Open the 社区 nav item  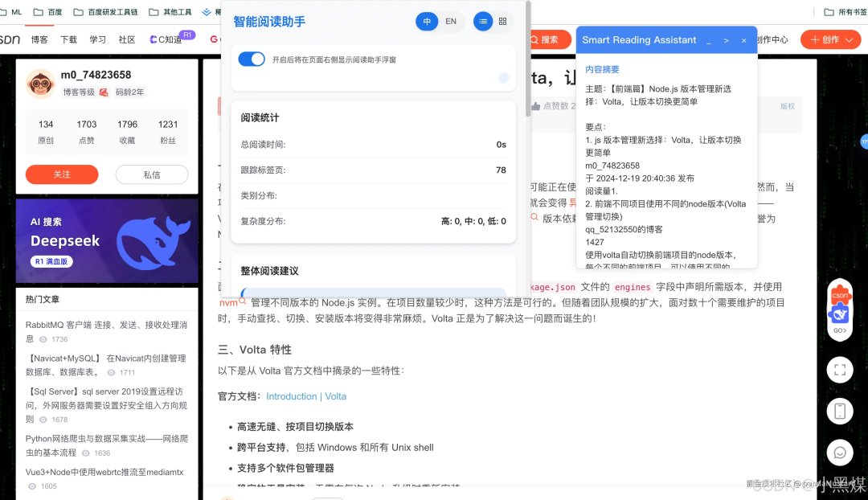pos(127,39)
